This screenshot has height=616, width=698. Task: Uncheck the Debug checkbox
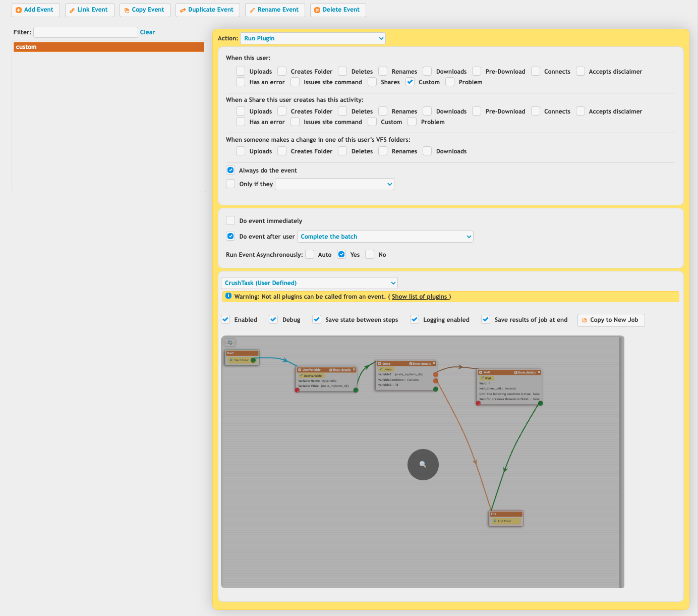click(x=273, y=319)
